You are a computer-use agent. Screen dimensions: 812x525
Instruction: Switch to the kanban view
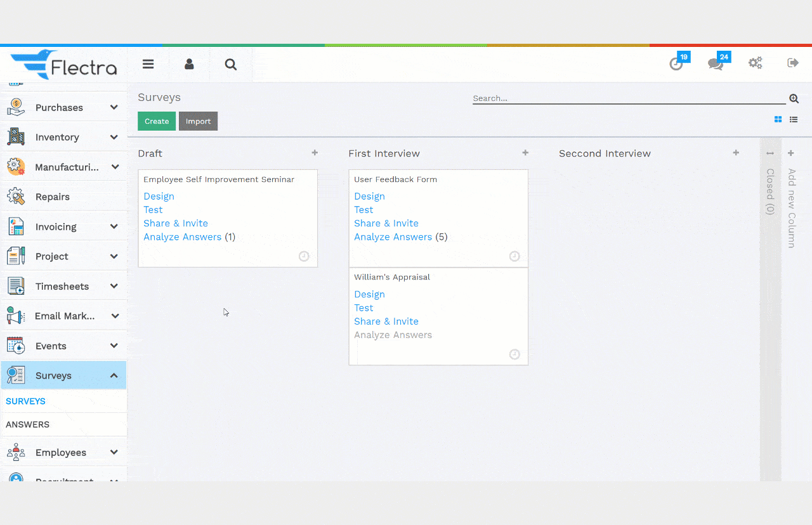[x=778, y=119]
